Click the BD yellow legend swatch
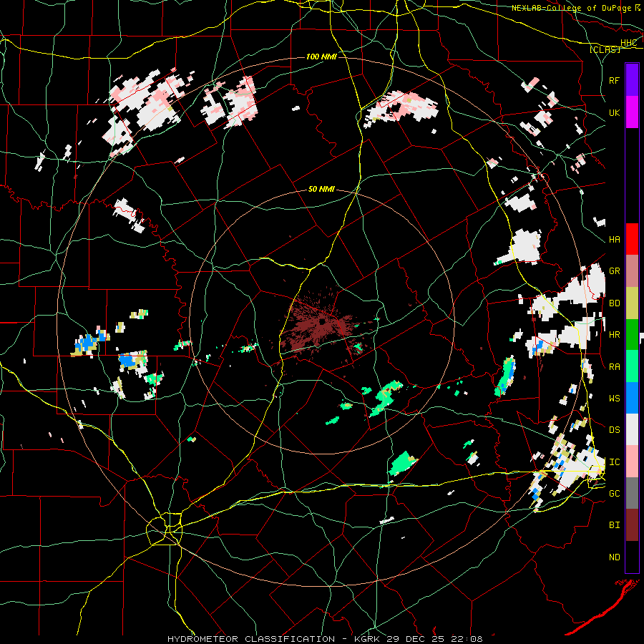Viewport: 644px width, 644px height. click(632, 303)
